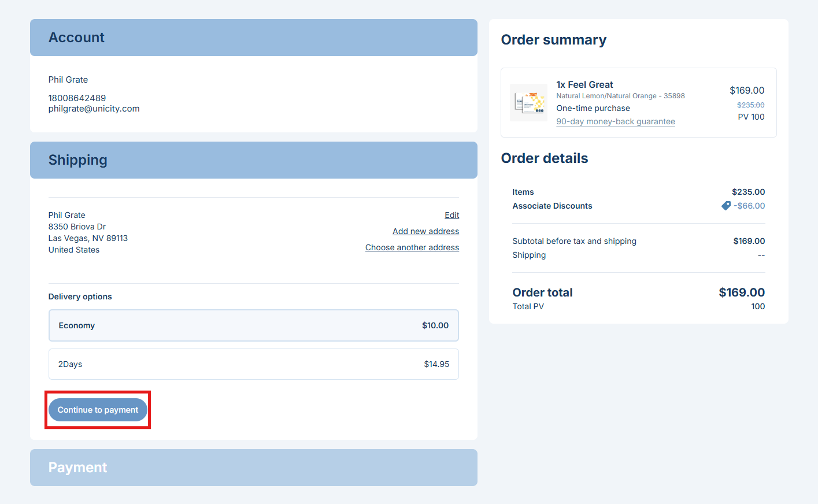The height and width of the screenshot is (504, 818).
Task: Click the $169.00 order total amount
Action: coord(741,292)
